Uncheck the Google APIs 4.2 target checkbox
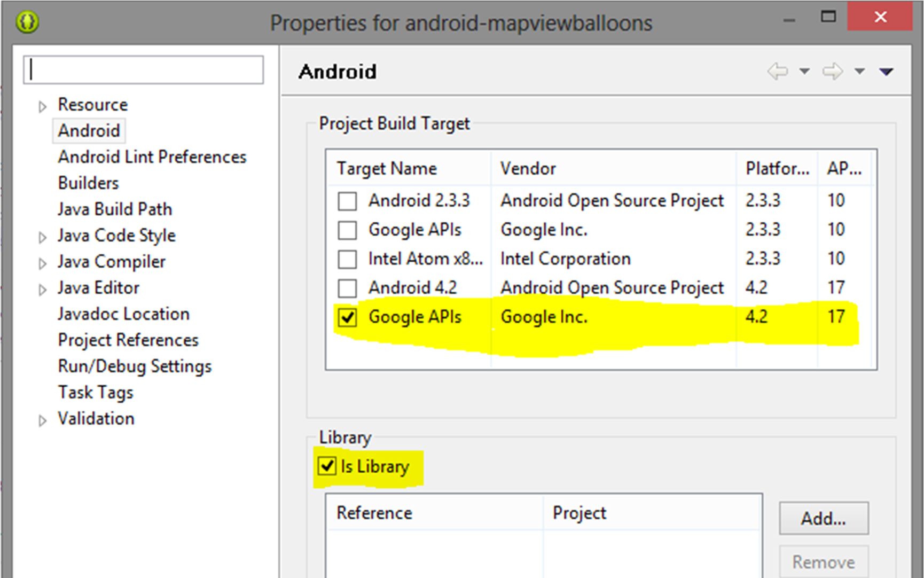Screen dimensions: 924x578 tap(347, 318)
